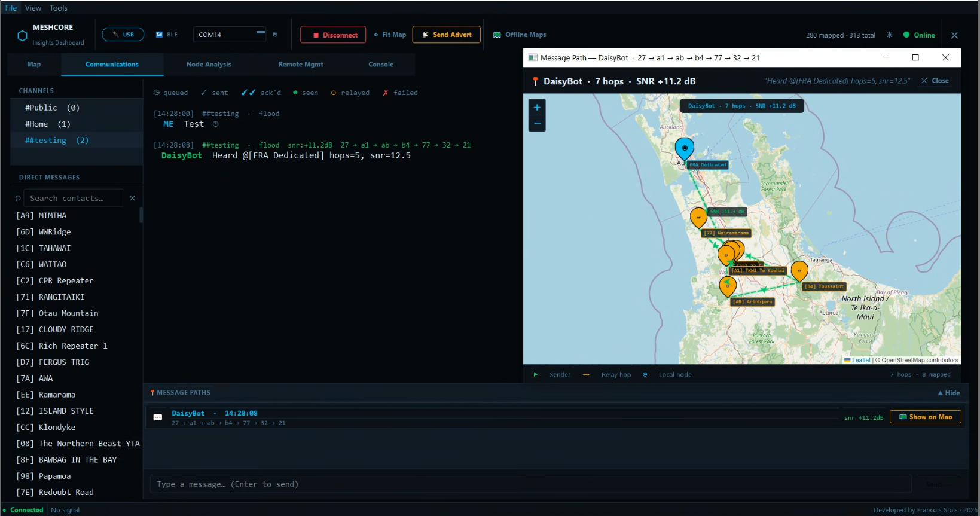Select the ##testing channel
Image resolution: width=980 pixels, height=516 pixels.
coord(77,140)
